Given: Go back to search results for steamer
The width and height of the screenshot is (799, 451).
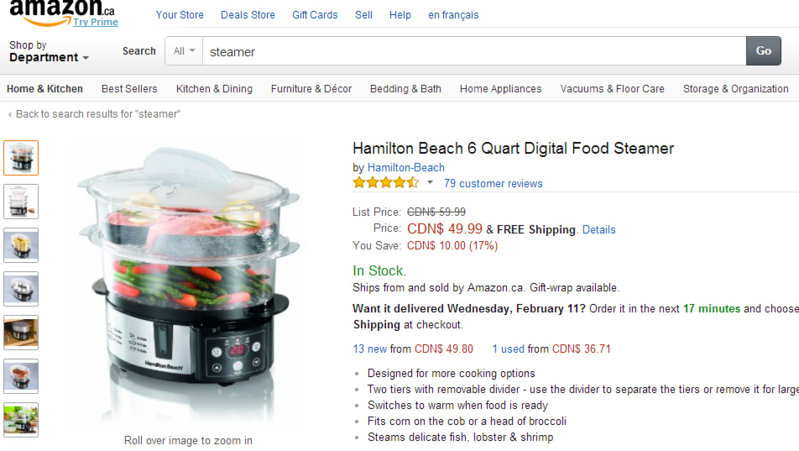Looking at the screenshot, I should pyautogui.click(x=97, y=114).
